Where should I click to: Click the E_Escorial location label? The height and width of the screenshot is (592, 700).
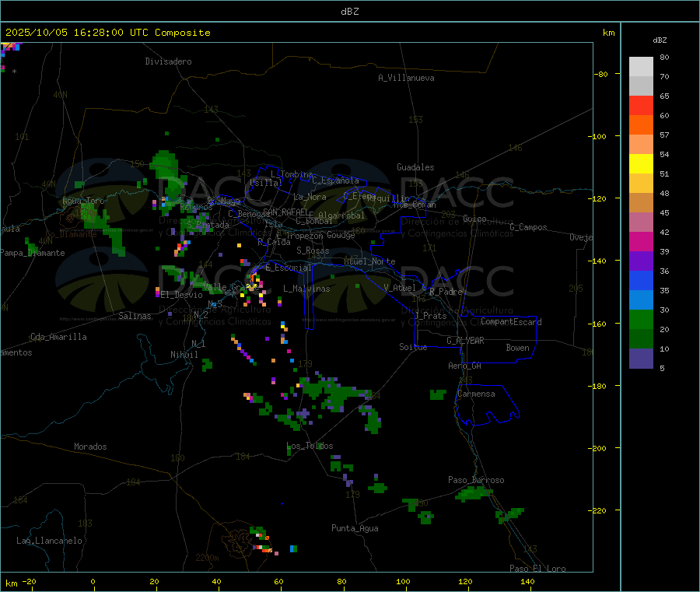point(289,268)
